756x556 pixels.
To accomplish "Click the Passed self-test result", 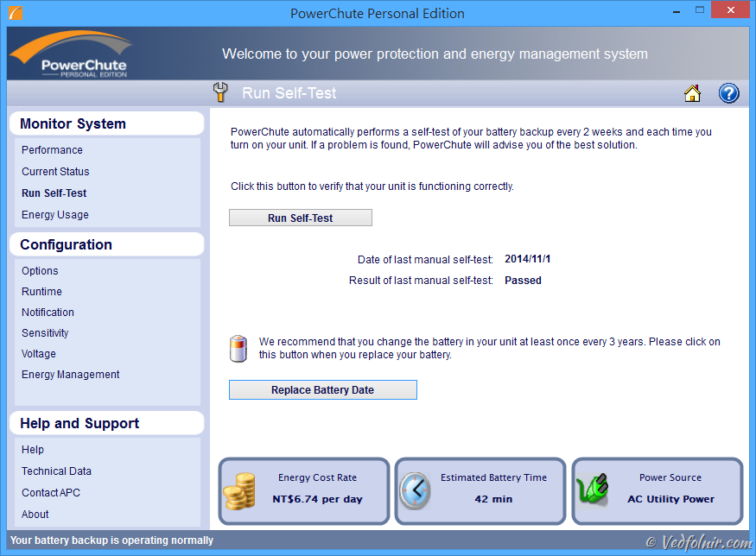I will 523,281.
